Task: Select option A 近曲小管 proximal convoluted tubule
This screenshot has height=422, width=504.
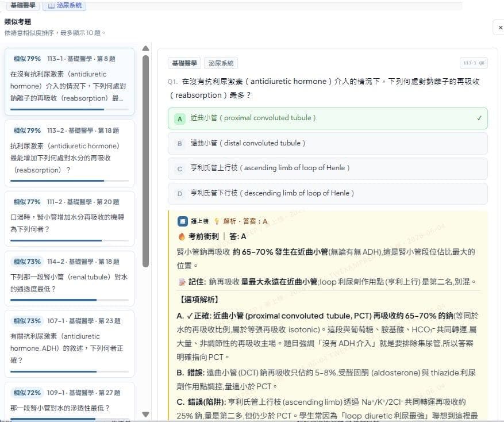Action: tap(328, 118)
